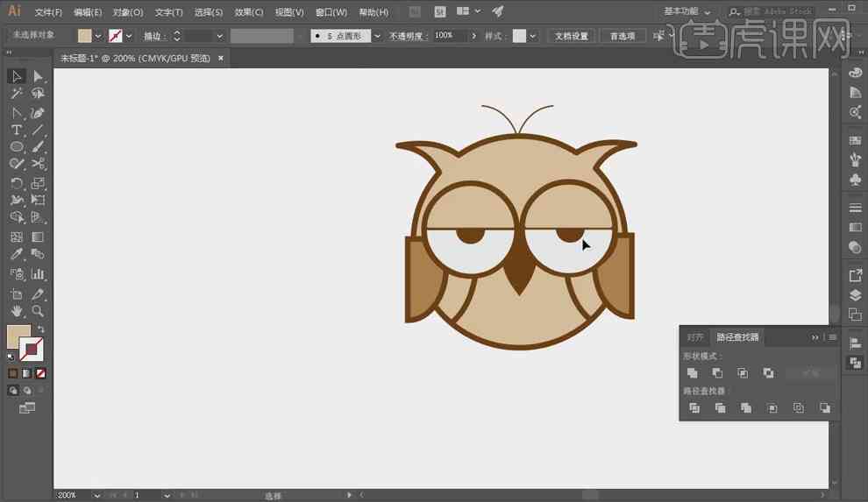Expand the opacity slider arrow
This screenshot has height=502, width=868.
pos(473,36)
